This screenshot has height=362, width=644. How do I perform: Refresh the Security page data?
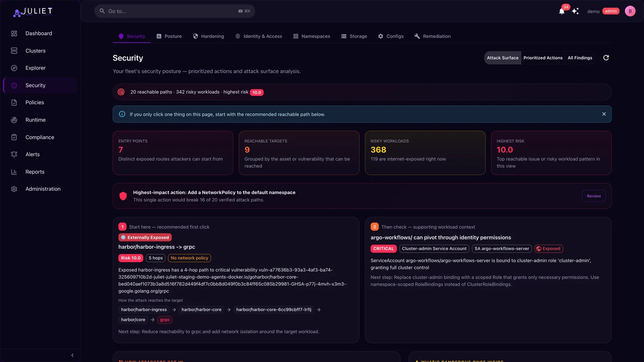606,58
